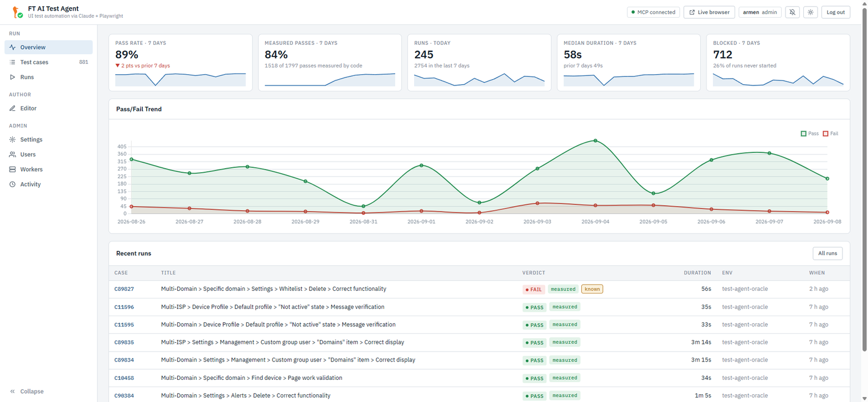This screenshot has width=868, height=402.
Task: Click the Pass Rate 7 days card
Action: pos(180,63)
